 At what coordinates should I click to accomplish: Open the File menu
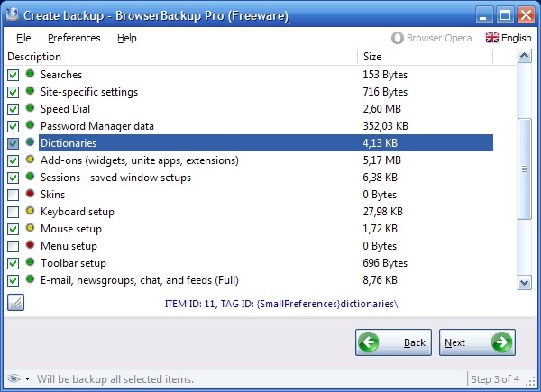click(23, 38)
